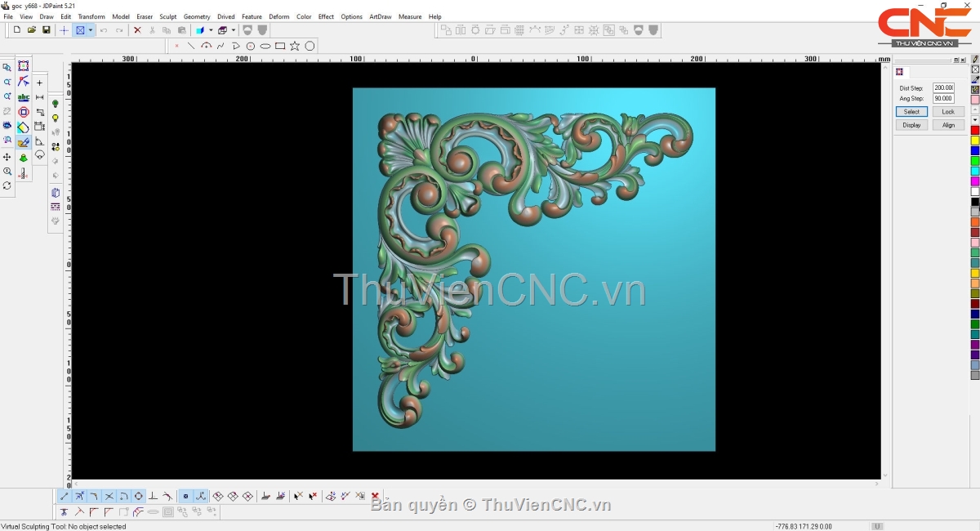Toggle the crossed-box view mode button
The image size is (980, 531).
pos(80,30)
